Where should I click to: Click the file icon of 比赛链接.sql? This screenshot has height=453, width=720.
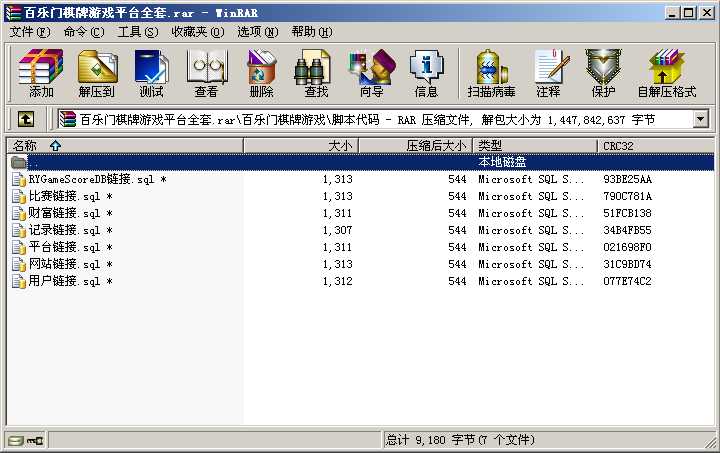point(19,196)
